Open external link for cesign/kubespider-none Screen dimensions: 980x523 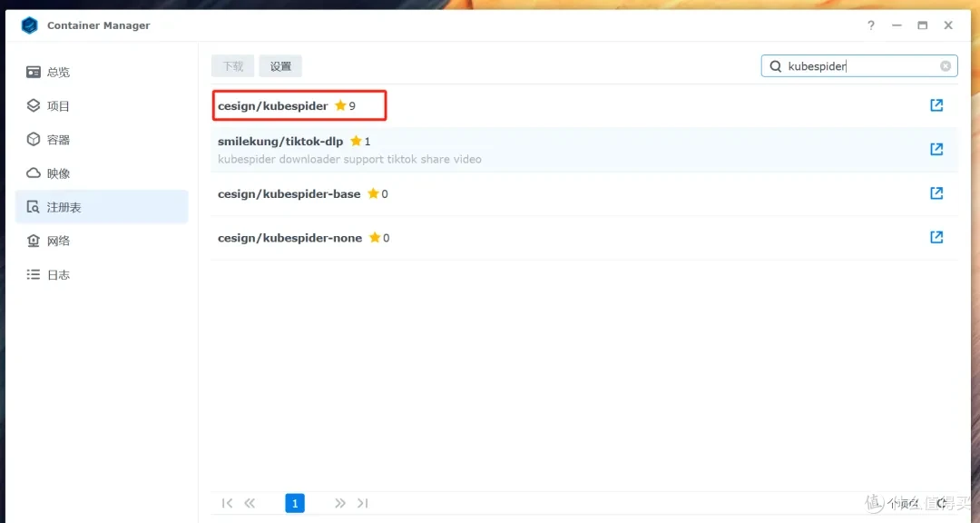(x=936, y=237)
